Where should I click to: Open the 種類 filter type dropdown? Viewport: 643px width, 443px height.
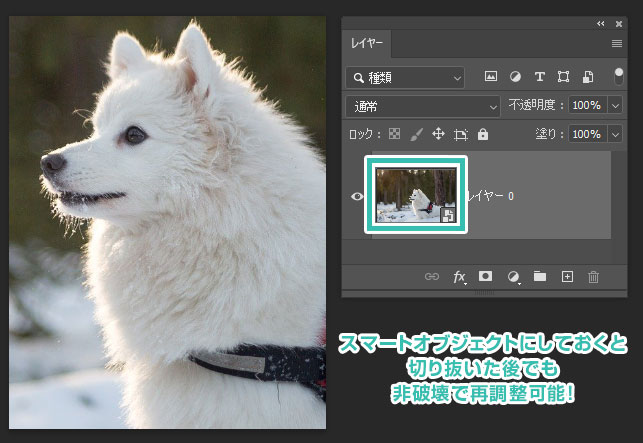406,77
